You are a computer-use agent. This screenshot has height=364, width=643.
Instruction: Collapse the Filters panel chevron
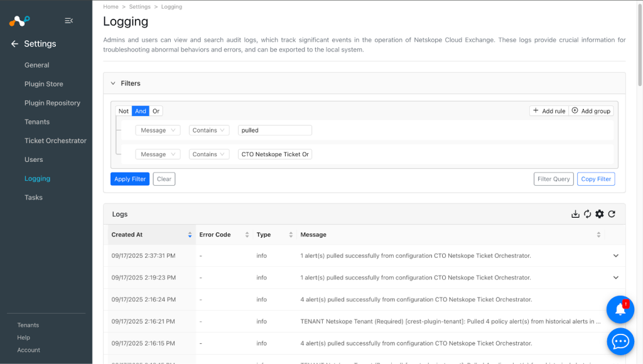113,83
